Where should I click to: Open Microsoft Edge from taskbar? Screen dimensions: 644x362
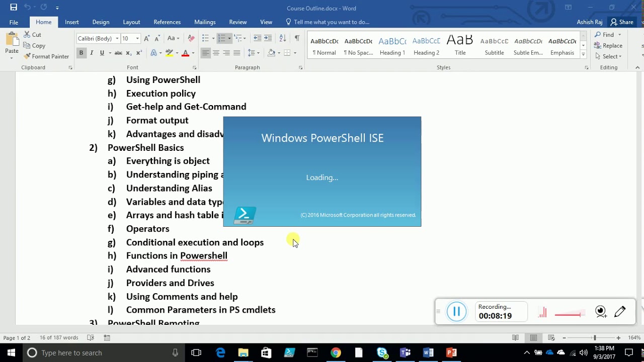click(220, 352)
